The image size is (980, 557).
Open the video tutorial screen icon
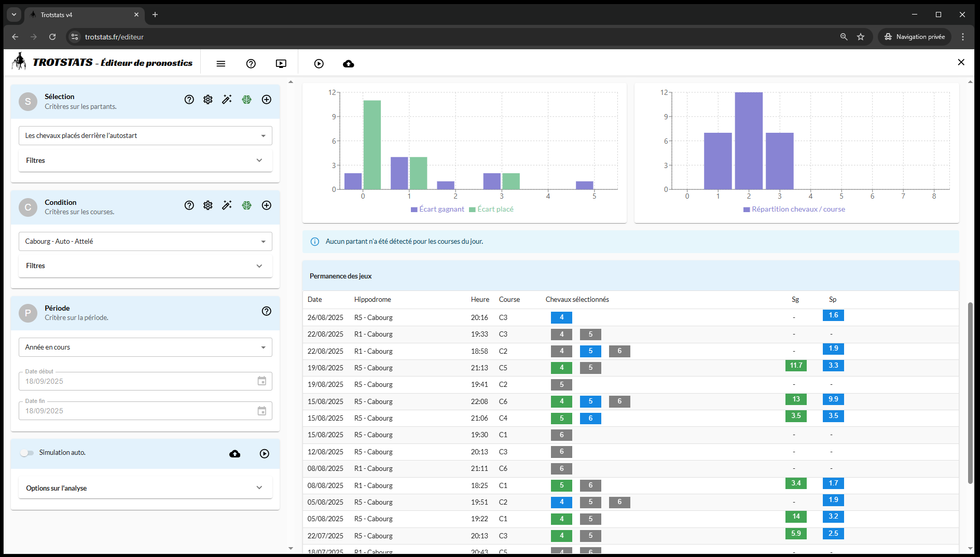click(x=281, y=64)
